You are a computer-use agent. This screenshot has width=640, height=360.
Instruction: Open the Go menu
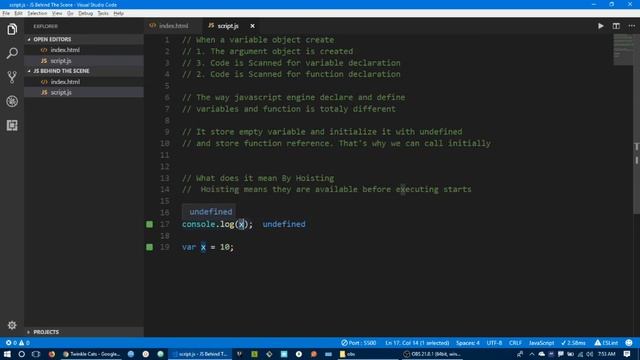(70, 13)
